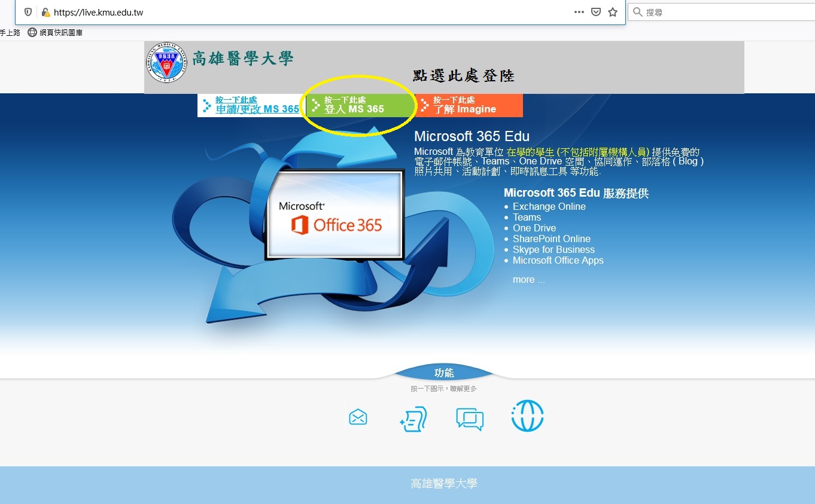This screenshot has width=815, height=504.
Task: Click the 手上路 bookmark item
Action: (10, 33)
